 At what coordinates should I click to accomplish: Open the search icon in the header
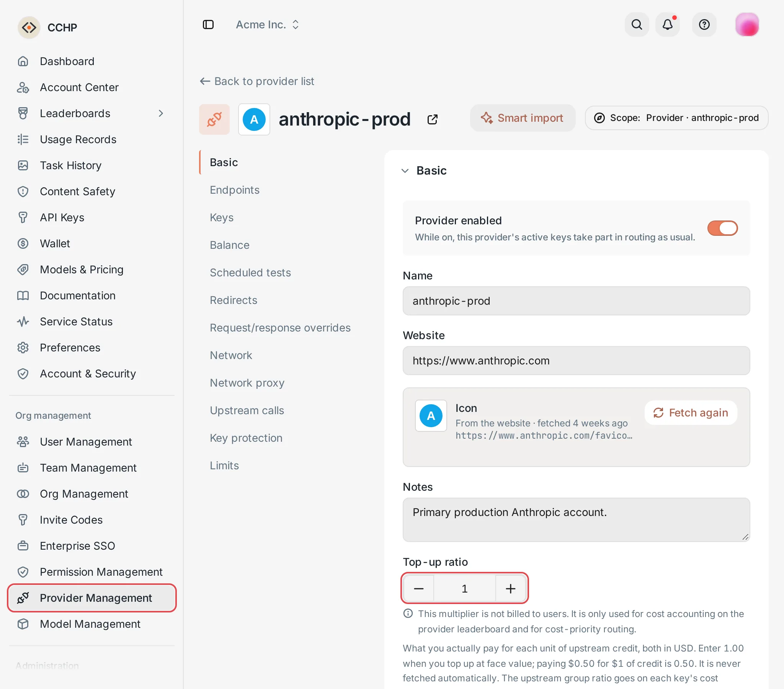tap(637, 24)
